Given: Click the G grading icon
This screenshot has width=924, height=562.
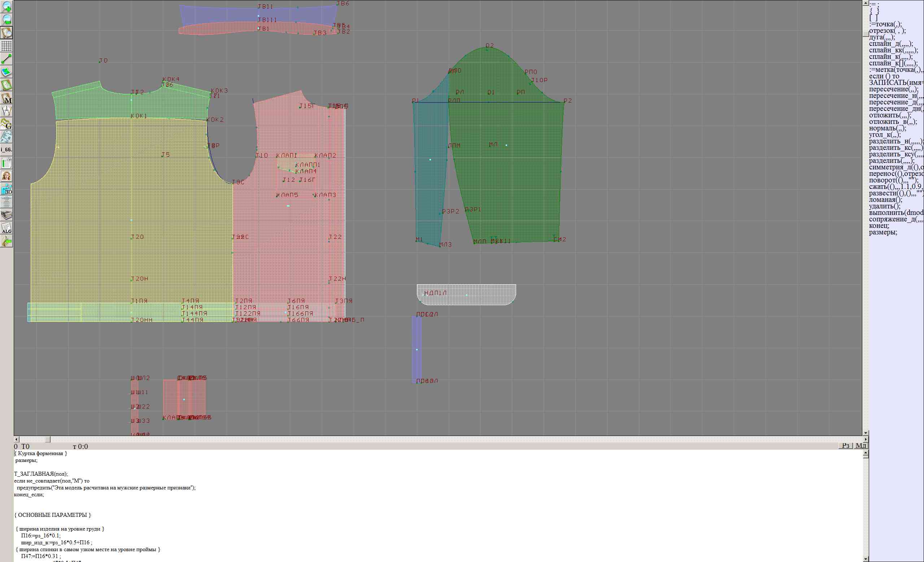Looking at the screenshot, I should (x=6, y=124).
